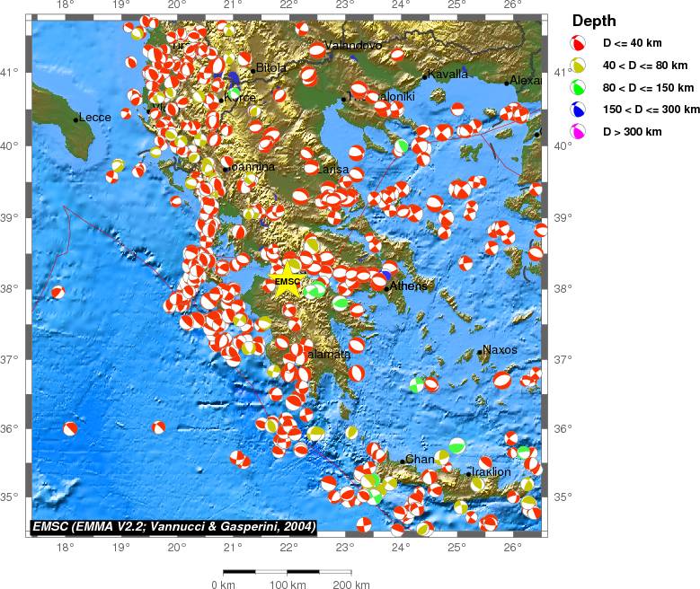
Task: Select the Lecce city marker dot
Action: click(x=75, y=120)
